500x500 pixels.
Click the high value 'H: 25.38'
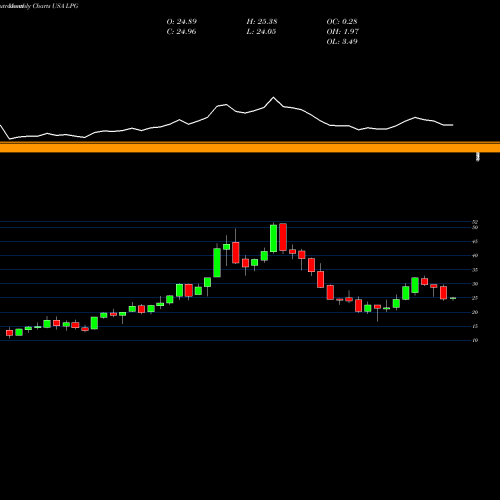(262, 22)
